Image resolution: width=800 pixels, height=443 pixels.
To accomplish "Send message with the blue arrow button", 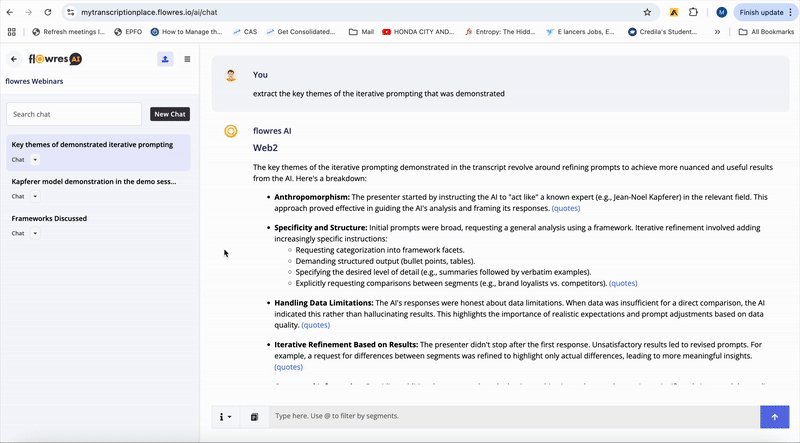I will coord(774,417).
